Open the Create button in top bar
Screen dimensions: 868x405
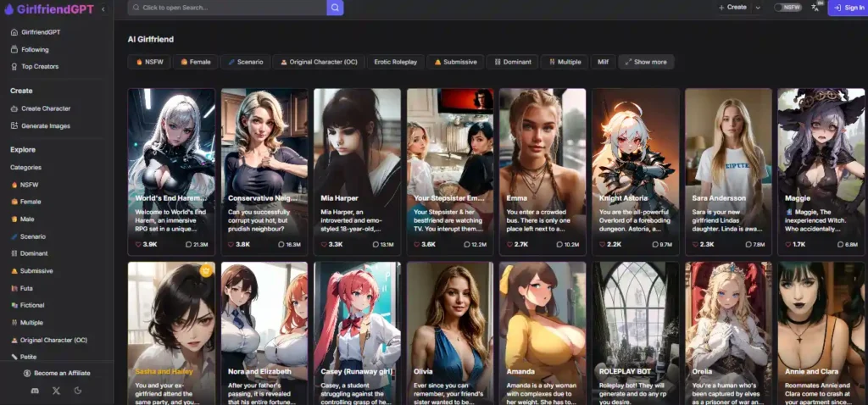pos(732,7)
